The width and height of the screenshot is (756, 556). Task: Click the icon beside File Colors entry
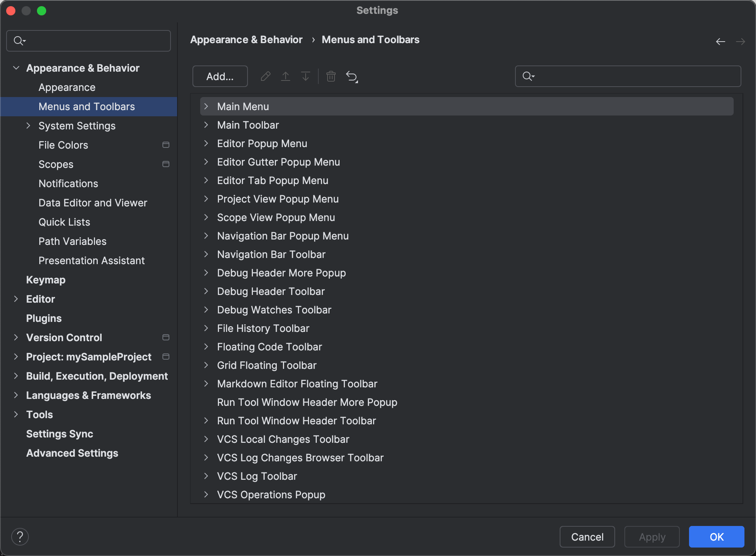tap(166, 145)
